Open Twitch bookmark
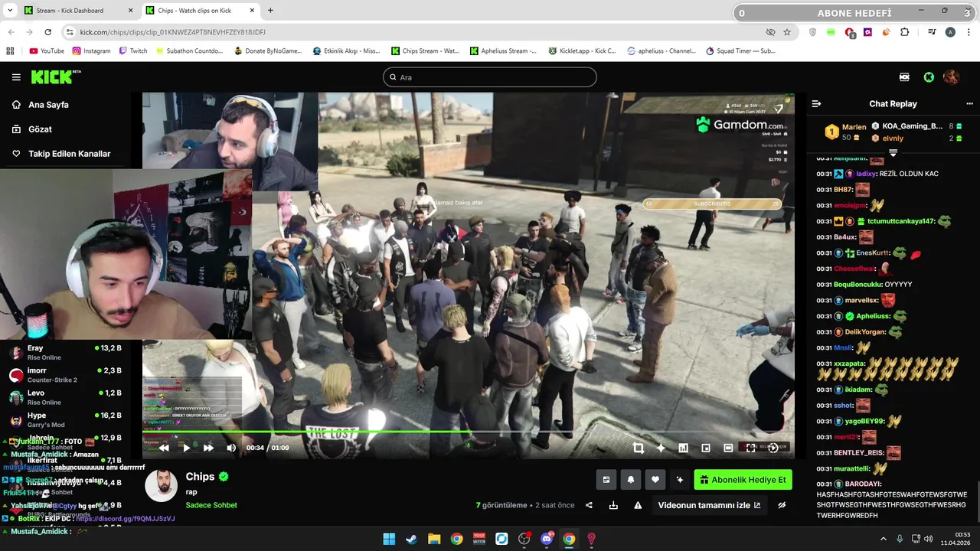The width and height of the screenshot is (980, 551). tap(133, 51)
